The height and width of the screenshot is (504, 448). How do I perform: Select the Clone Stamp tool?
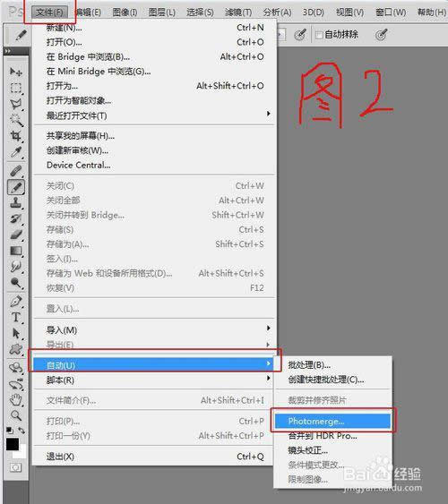[15, 203]
